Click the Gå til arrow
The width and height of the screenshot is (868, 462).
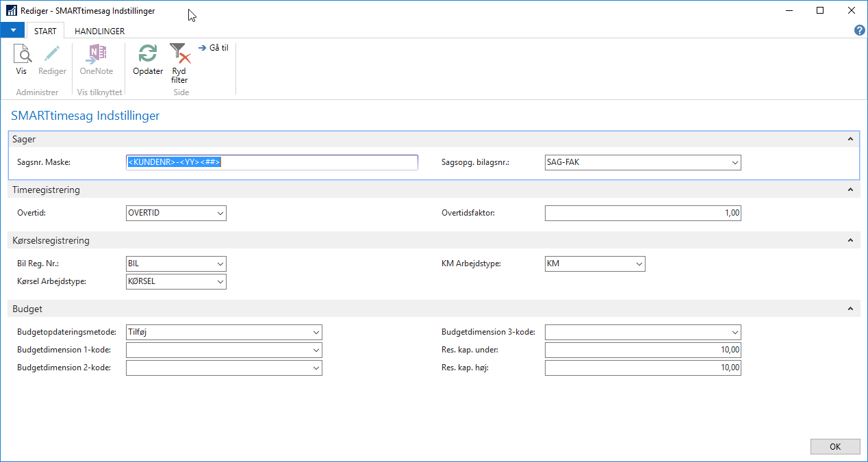[x=203, y=48]
